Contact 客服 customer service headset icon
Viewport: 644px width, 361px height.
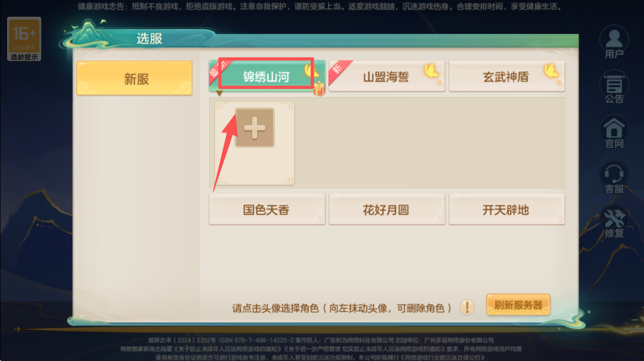pos(614,177)
